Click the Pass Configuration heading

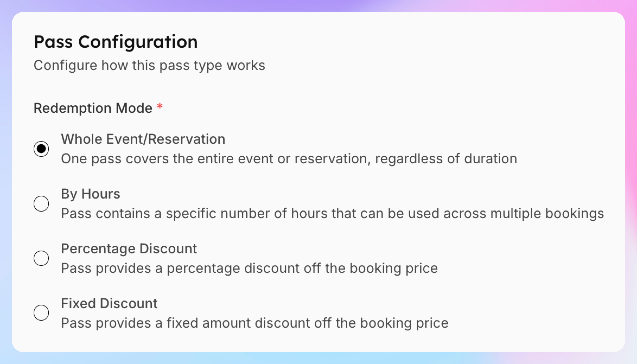[x=116, y=42]
